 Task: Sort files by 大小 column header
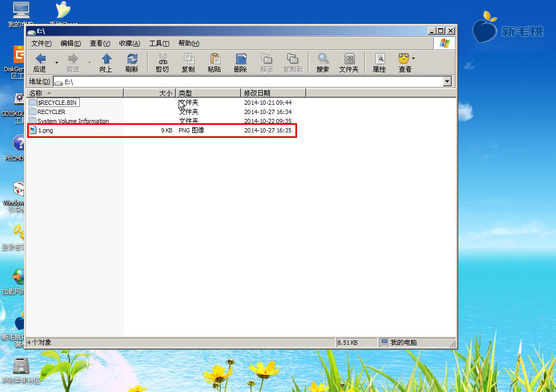pyautogui.click(x=150, y=93)
